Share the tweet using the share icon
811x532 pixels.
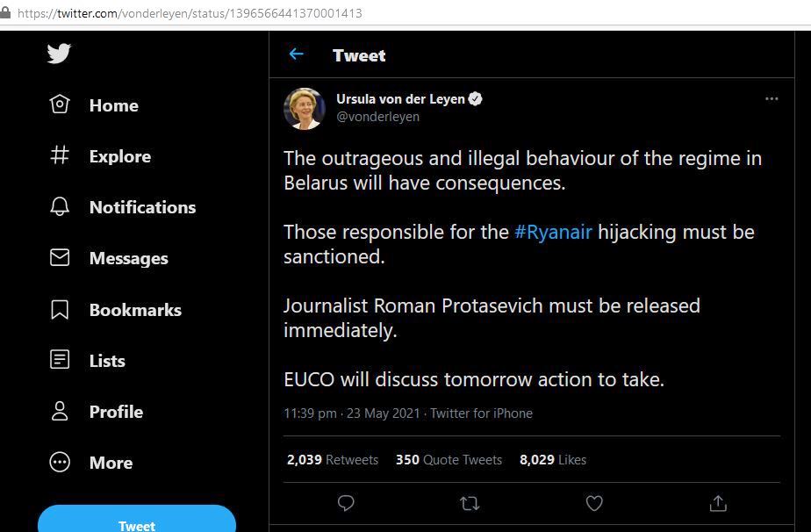point(718,503)
